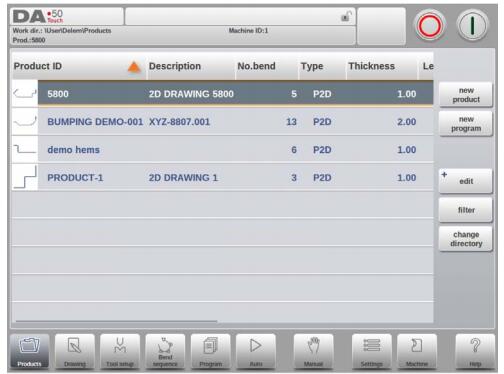Switch to the Drawing mode
This screenshot has height=374, width=504.
pos(75,352)
